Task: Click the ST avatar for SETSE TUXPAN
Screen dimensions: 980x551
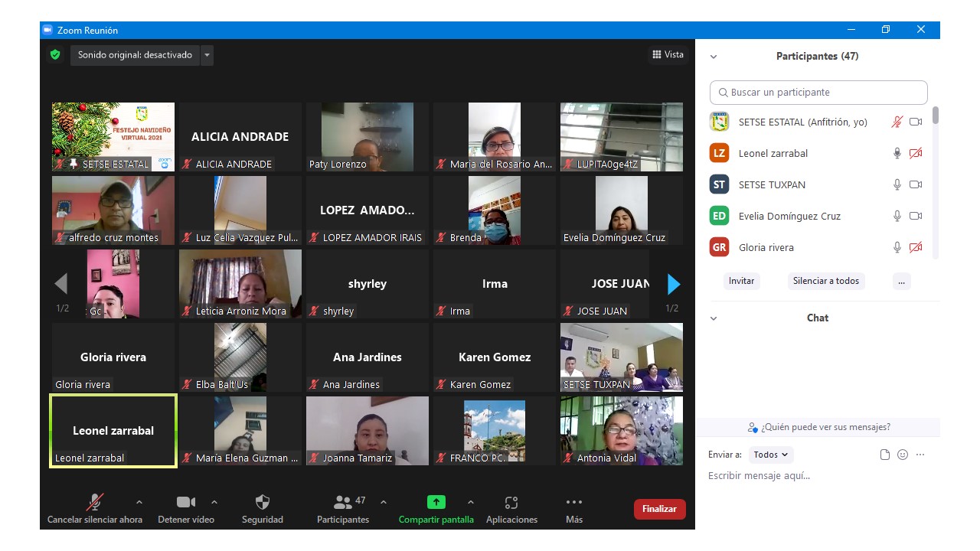Action: tap(719, 184)
